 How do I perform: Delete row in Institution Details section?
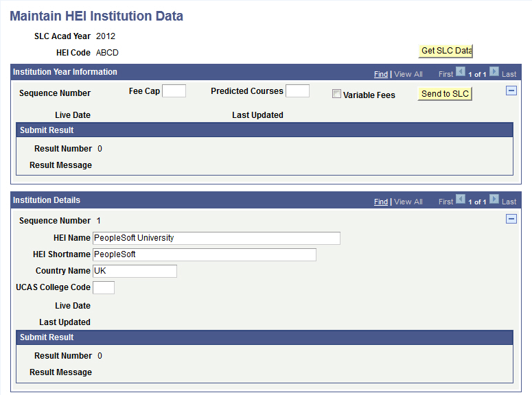click(511, 219)
